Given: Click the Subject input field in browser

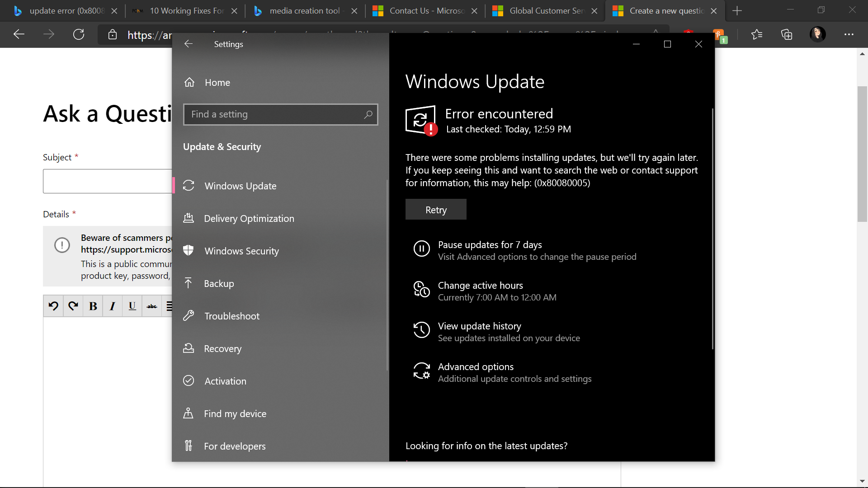Looking at the screenshot, I should tap(108, 181).
